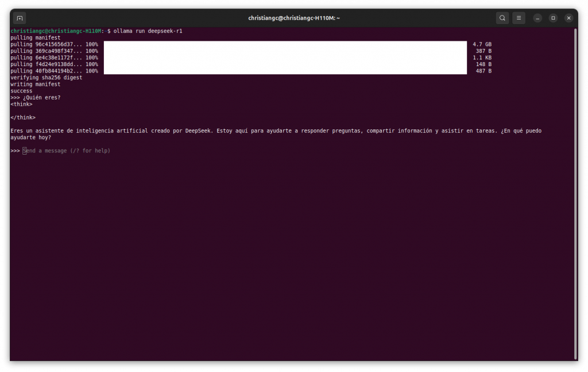Close the terminal window
588x372 pixels.
pos(568,18)
